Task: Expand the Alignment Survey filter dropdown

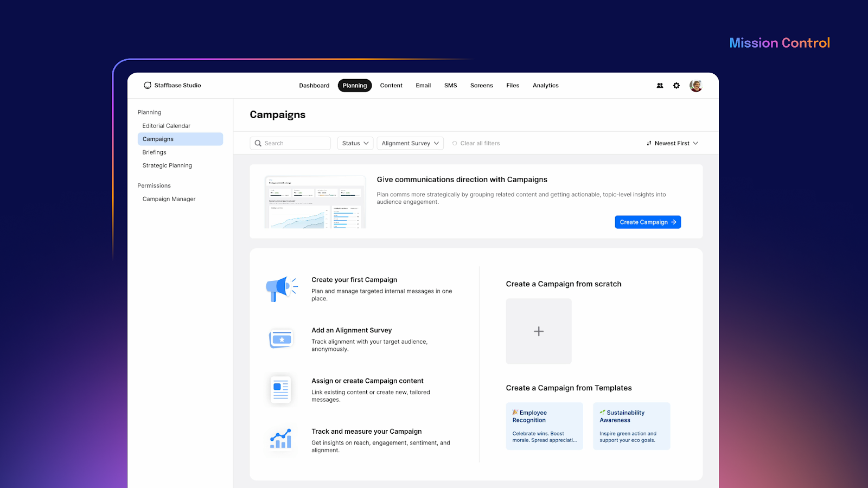Action: 410,143
